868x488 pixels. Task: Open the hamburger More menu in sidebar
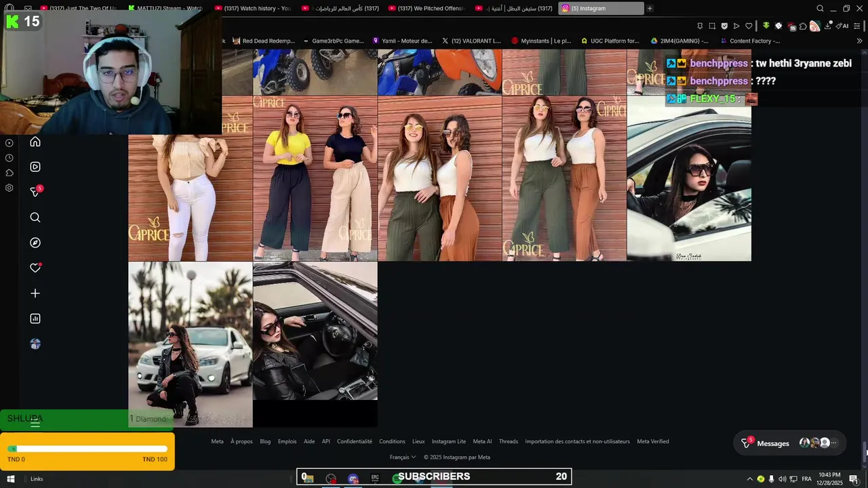35,424
